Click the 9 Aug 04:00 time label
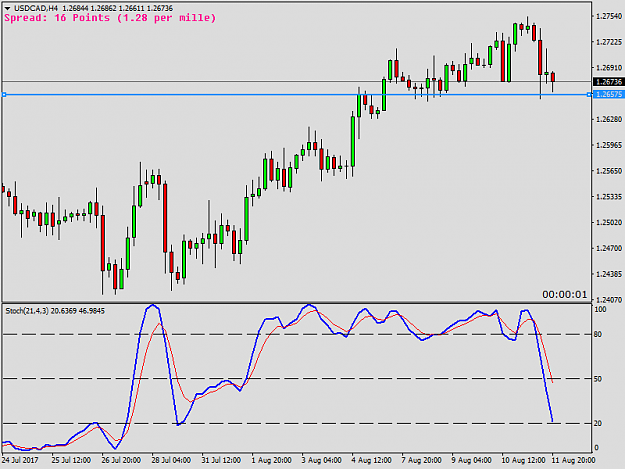 click(x=472, y=460)
